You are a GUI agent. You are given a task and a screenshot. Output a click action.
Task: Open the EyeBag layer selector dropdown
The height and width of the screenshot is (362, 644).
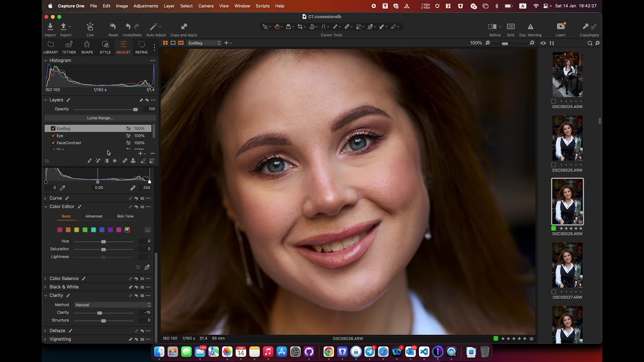(x=204, y=43)
